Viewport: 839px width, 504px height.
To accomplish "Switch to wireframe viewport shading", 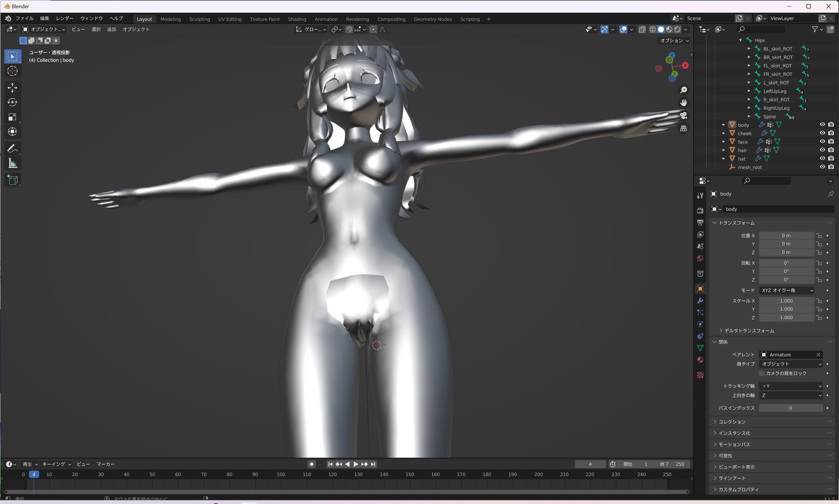I will [652, 29].
